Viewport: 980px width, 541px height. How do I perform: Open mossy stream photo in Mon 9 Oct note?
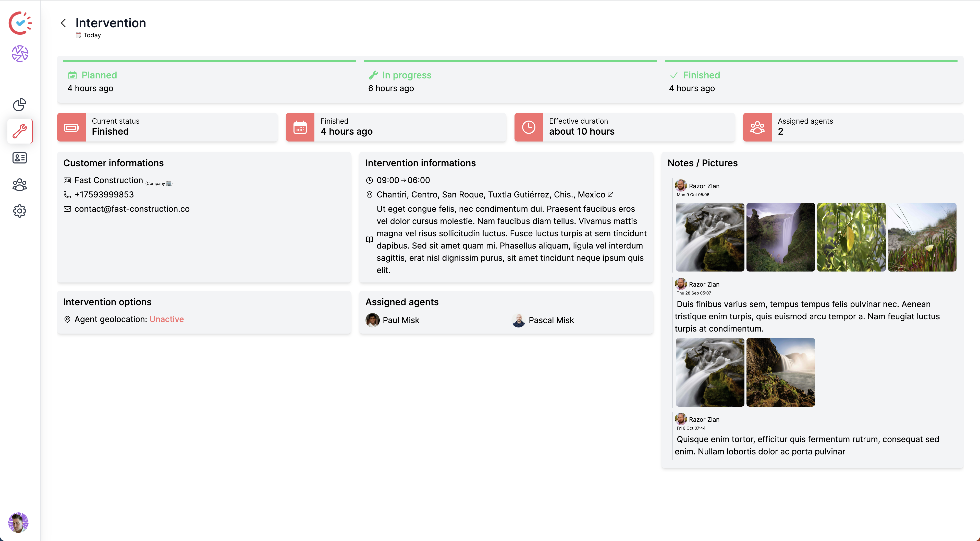[710, 237]
